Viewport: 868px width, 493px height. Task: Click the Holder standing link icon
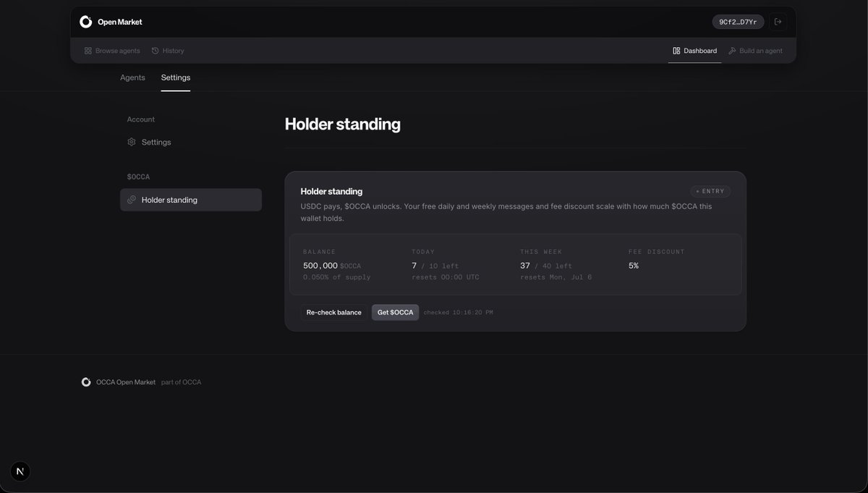[x=132, y=200]
